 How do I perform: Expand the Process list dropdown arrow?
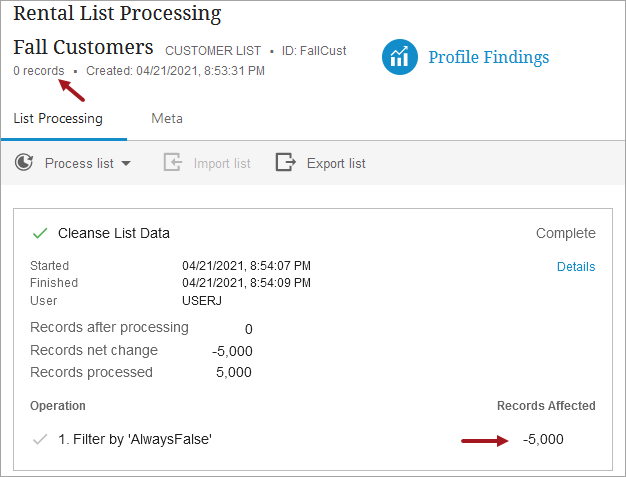(126, 164)
